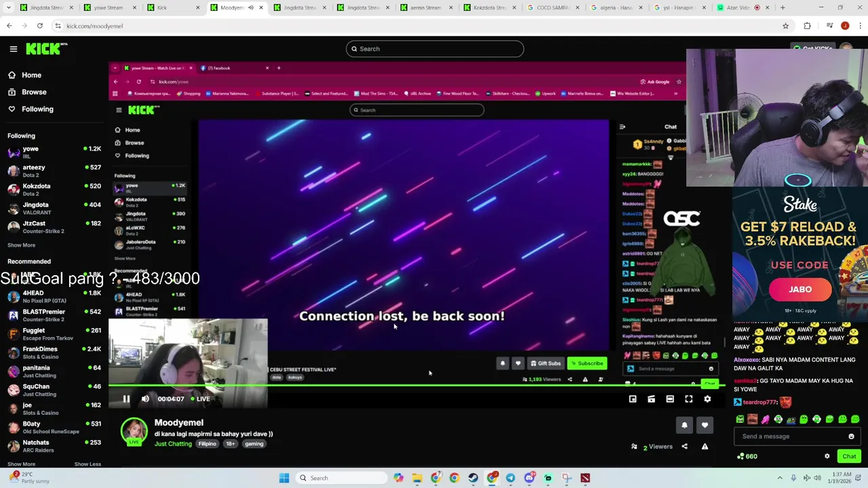868x488 pixels.
Task: Collapse Recommended list with Show Less
Action: (x=87, y=464)
